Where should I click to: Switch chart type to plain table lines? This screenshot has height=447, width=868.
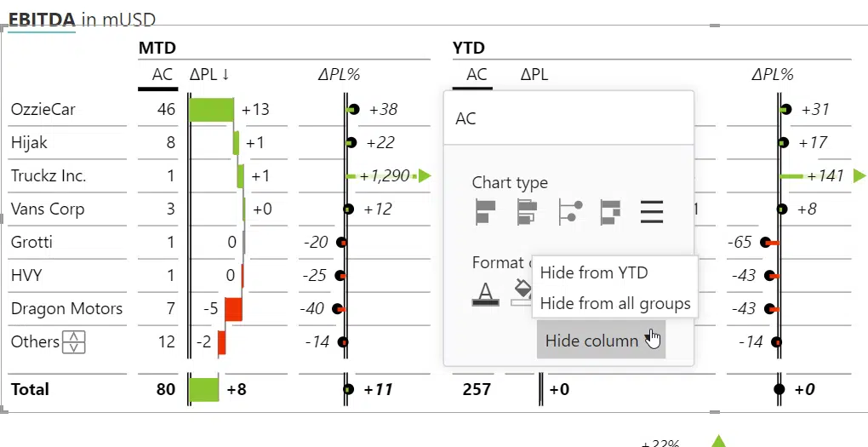(652, 212)
